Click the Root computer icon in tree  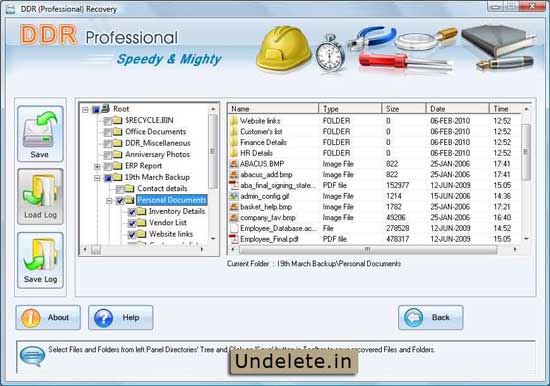pyautogui.click(x=106, y=109)
